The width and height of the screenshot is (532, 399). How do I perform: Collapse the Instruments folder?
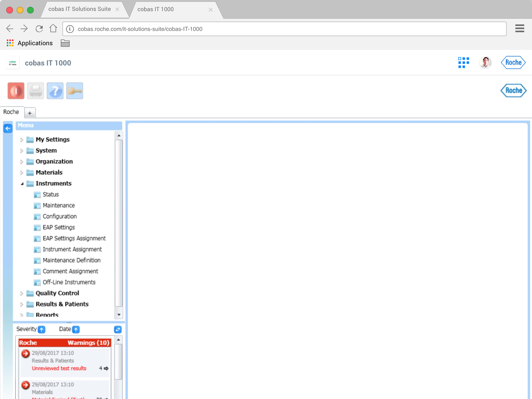coord(22,184)
